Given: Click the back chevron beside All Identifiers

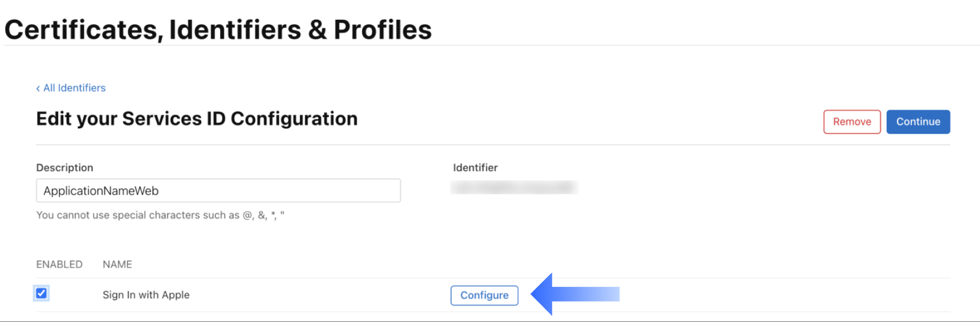Looking at the screenshot, I should pyautogui.click(x=38, y=88).
